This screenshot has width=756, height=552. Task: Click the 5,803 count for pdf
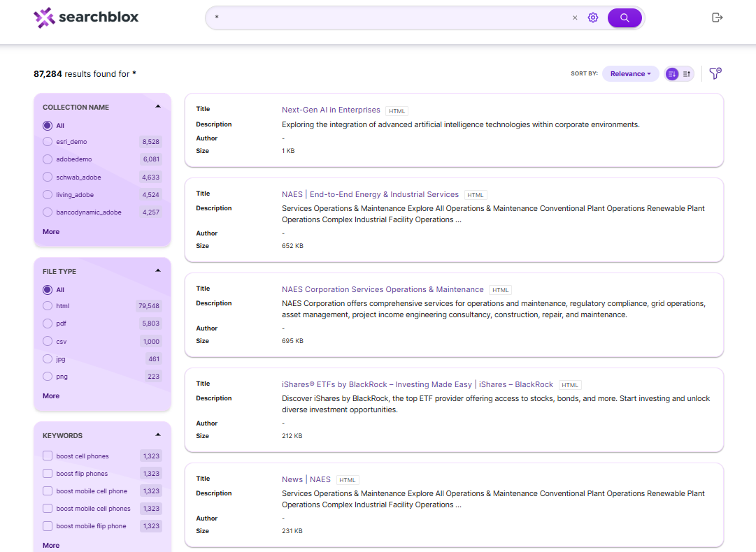click(x=150, y=324)
